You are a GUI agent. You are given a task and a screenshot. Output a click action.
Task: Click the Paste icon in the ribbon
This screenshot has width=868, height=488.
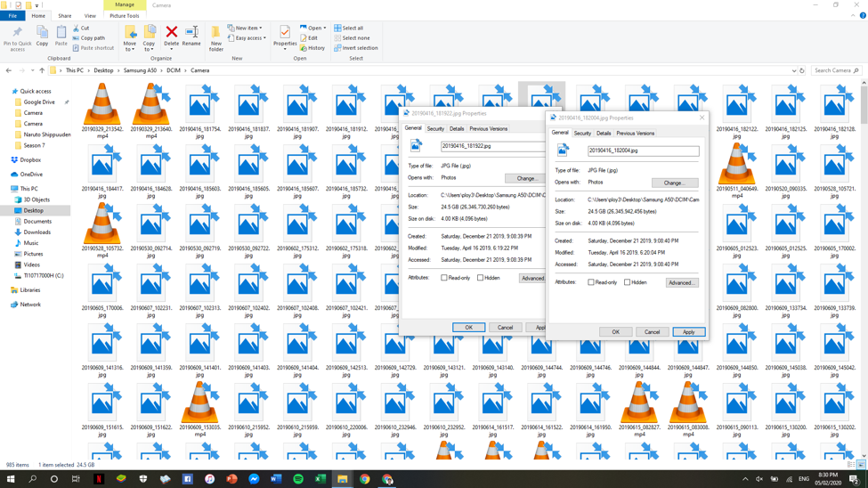tap(61, 37)
